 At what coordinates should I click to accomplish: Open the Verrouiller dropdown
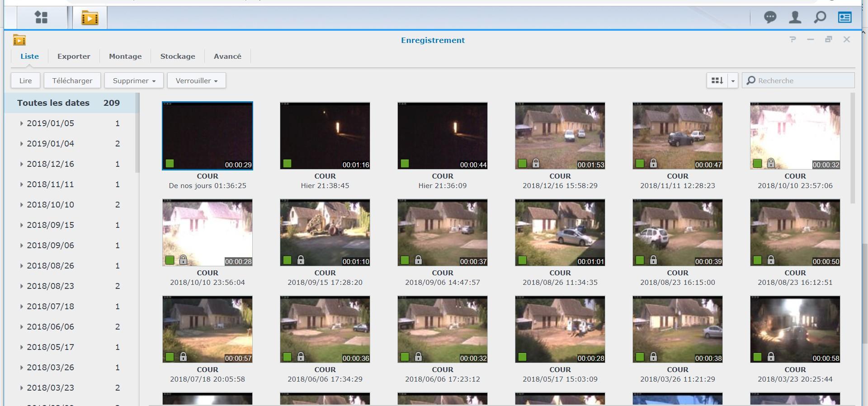pyautogui.click(x=197, y=80)
